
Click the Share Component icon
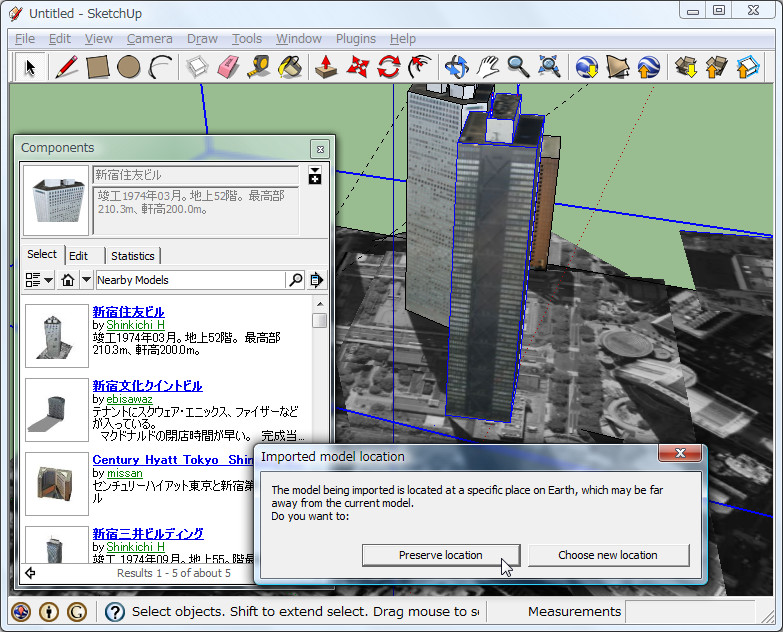point(748,67)
